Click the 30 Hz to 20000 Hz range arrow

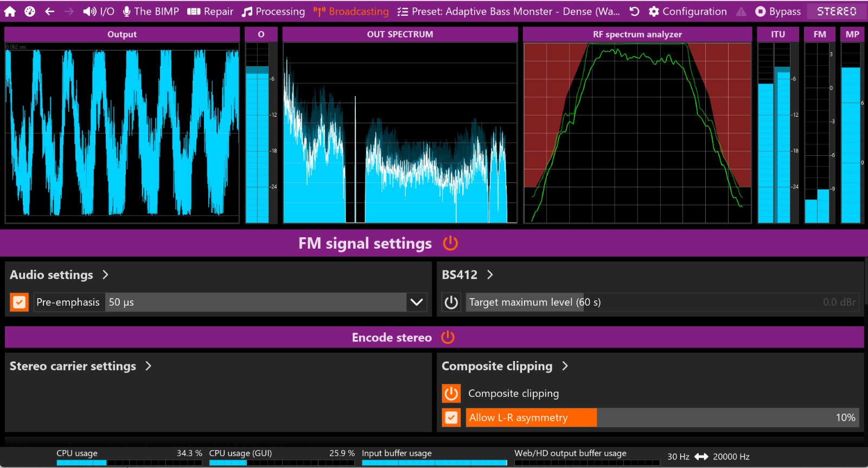point(701,457)
